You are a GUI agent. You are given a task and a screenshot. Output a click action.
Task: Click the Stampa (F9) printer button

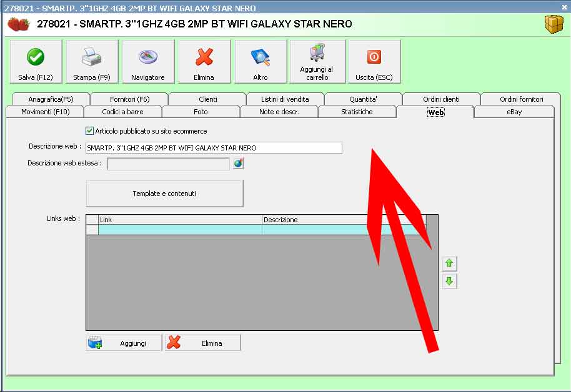92,62
